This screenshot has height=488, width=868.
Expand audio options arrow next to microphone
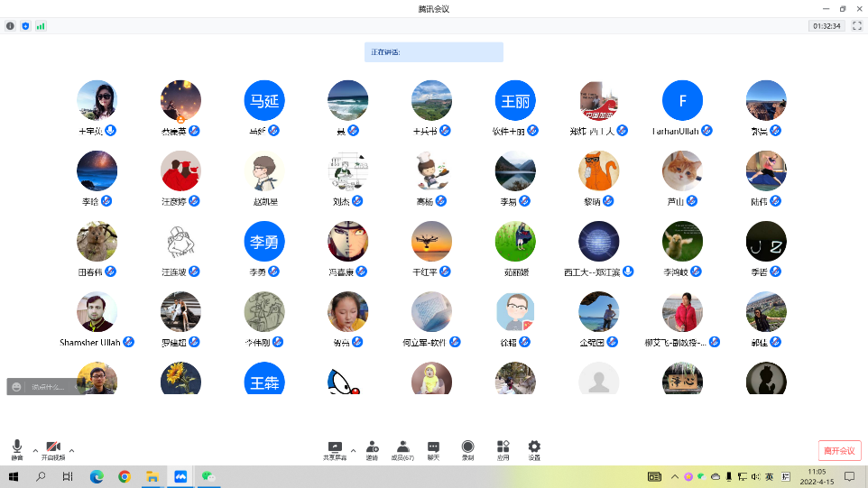point(35,449)
